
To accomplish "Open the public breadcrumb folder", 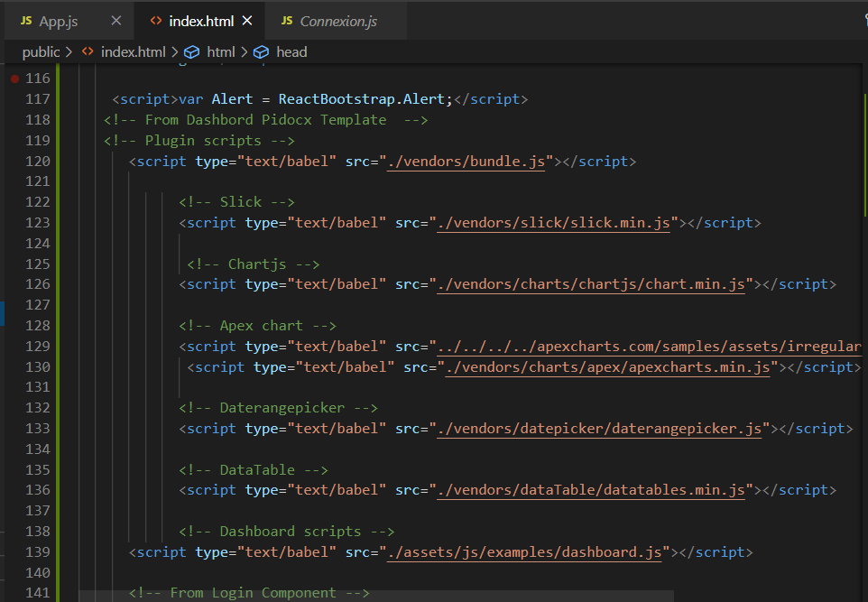I will (x=41, y=52).
